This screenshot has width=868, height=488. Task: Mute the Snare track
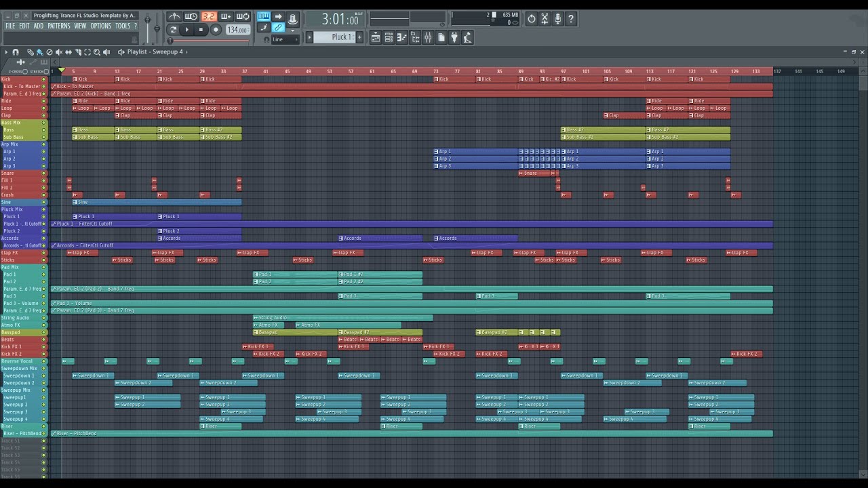click(44, 173)
